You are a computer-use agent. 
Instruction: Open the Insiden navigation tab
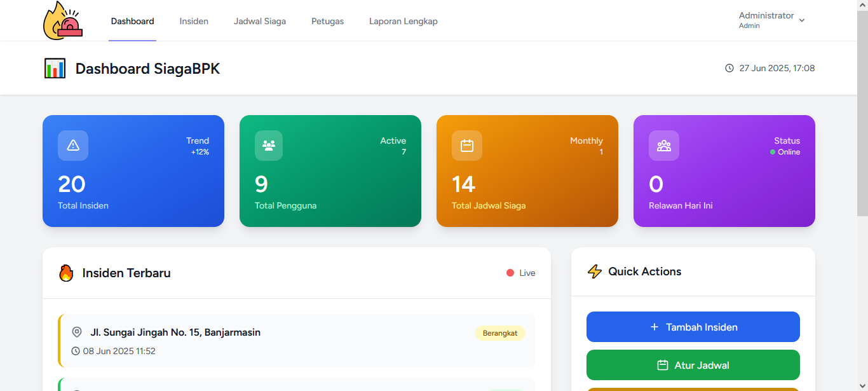[x=194, y=21]
